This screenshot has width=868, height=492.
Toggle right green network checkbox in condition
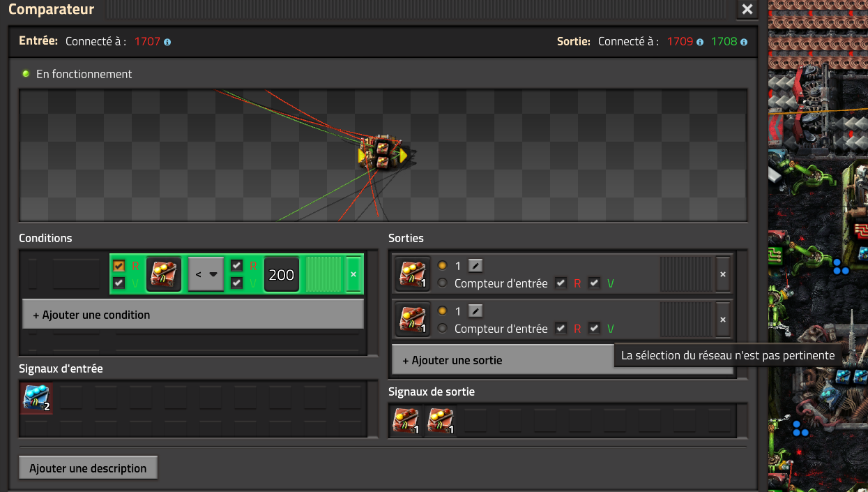236,283
